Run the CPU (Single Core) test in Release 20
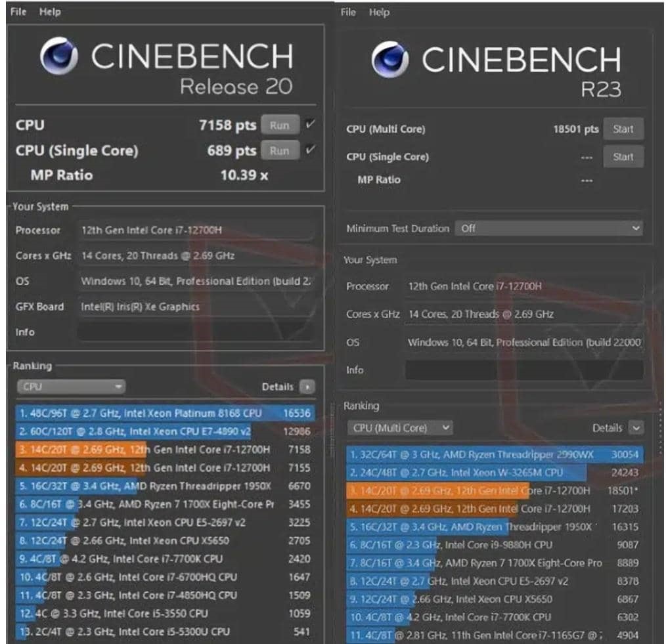666x644 pixels. pyautogui.click(x=280, y=150)
